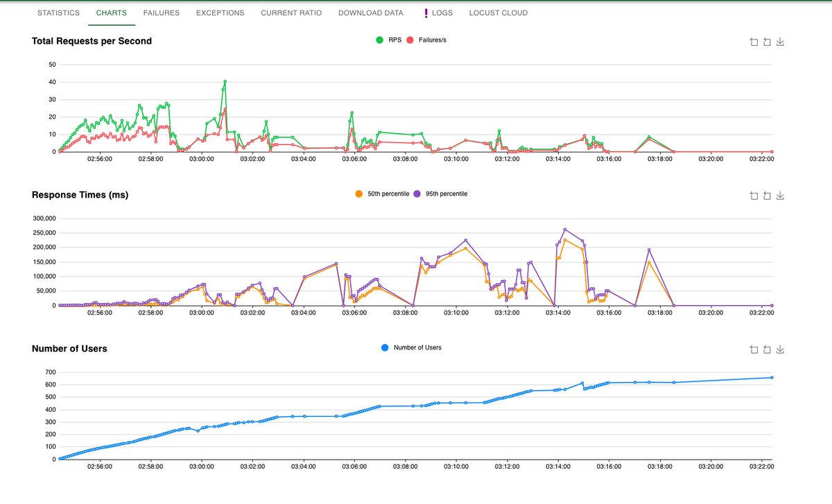Reset zoom on Total Requests per Second chart
This screenshot has width=832, height=504.
click(767, 42)
